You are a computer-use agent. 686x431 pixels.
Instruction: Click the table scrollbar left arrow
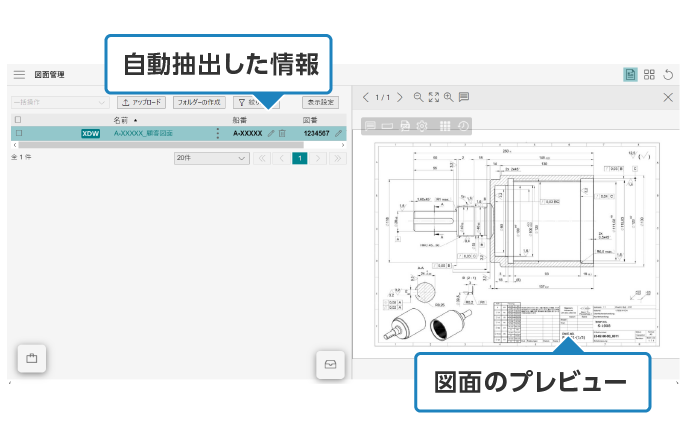[x=15, y=145]
